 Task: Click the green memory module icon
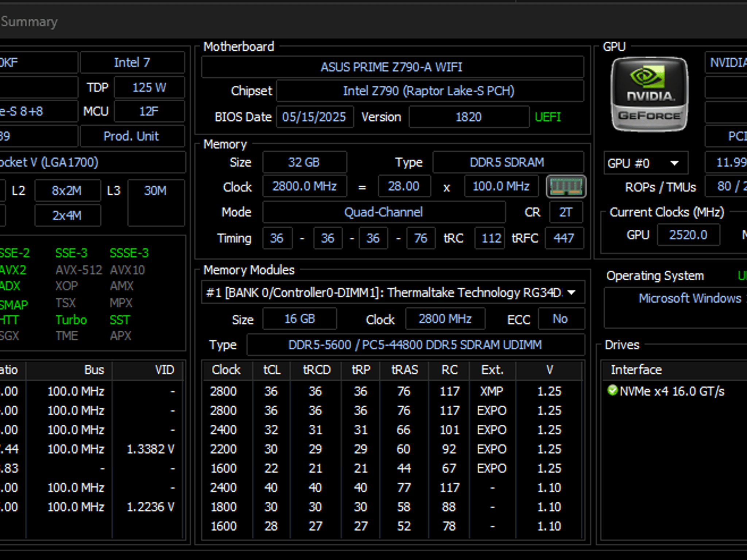pyautogui.click(x=566, y=187)
